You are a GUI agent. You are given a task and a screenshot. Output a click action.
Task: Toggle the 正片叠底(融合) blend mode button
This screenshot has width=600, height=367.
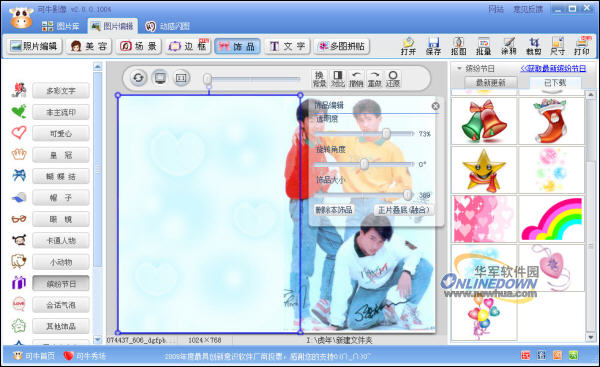[x=404, y=210]
